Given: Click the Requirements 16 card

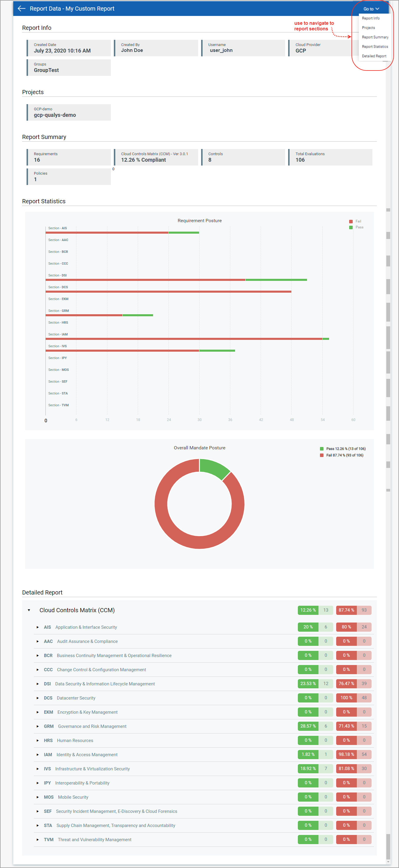Looking at the screenshot, I should pyautogui.click(x=69, y=157).
